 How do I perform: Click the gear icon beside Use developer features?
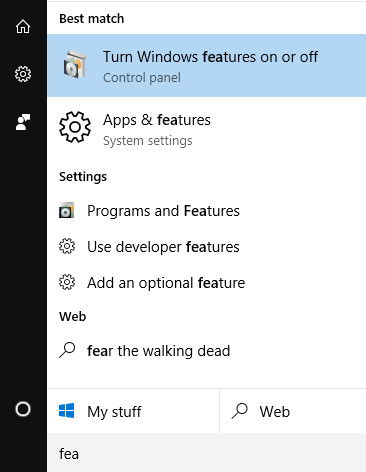coord(67,246)
